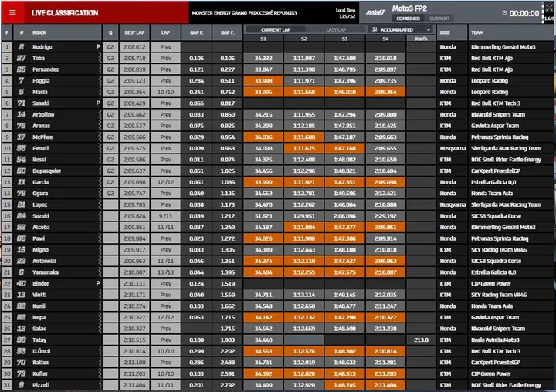Click the clock icon beside the session timer
The height and width of the screenshot is (392, 556).
[504, 13]
